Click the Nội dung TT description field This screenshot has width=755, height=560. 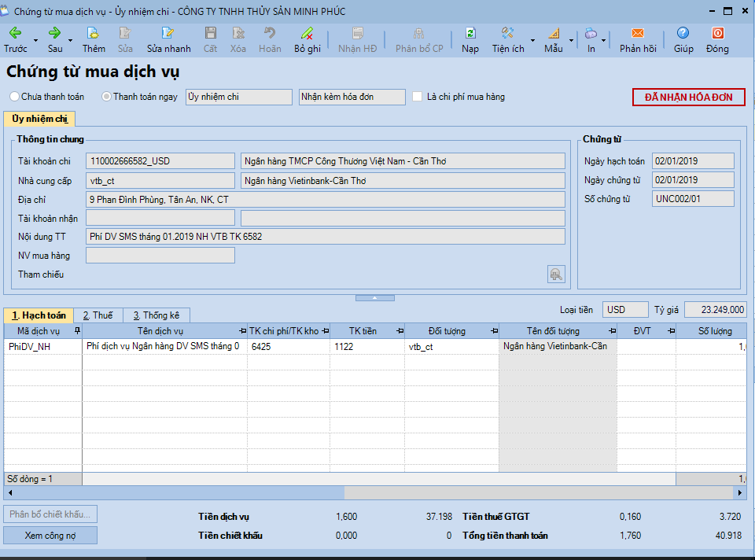[x=326, y=237]
